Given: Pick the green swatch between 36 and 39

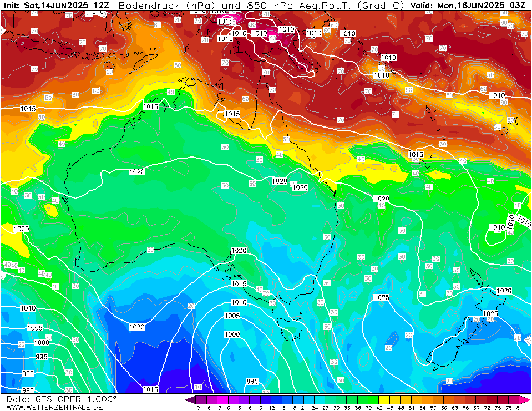Looking at the screenshot, I should (363, 399).
